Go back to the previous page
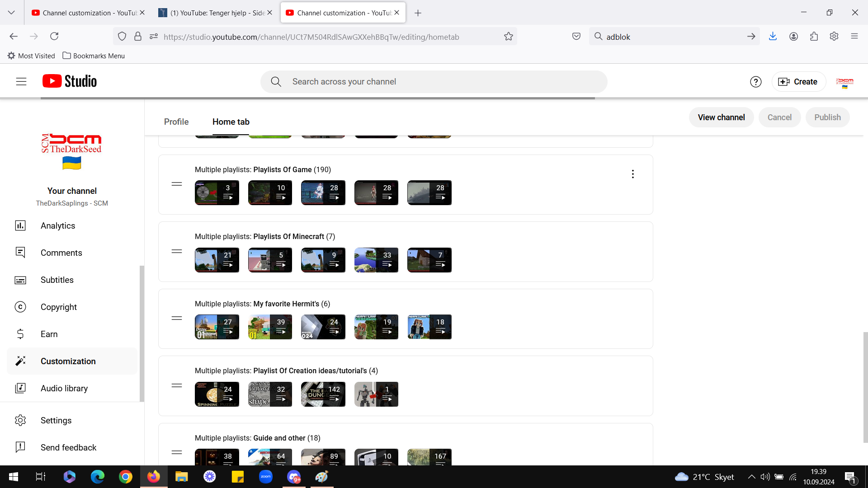The image size is (868, 488). click(x=14, y=36)
